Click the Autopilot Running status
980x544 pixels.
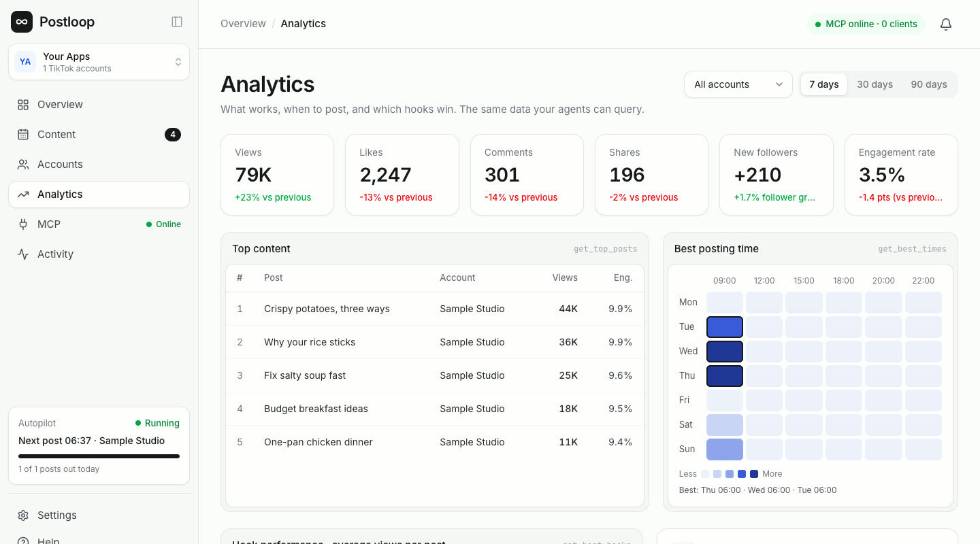pos(157,423)
